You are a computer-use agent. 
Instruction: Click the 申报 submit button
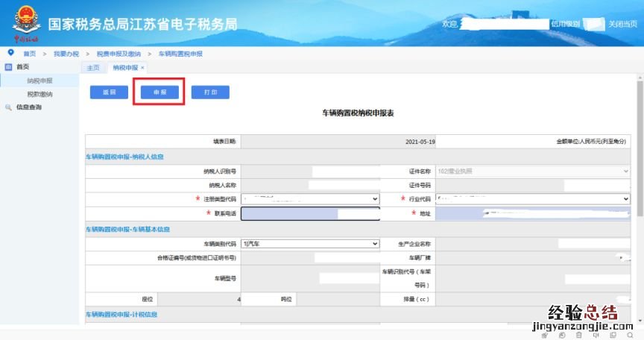160,92
